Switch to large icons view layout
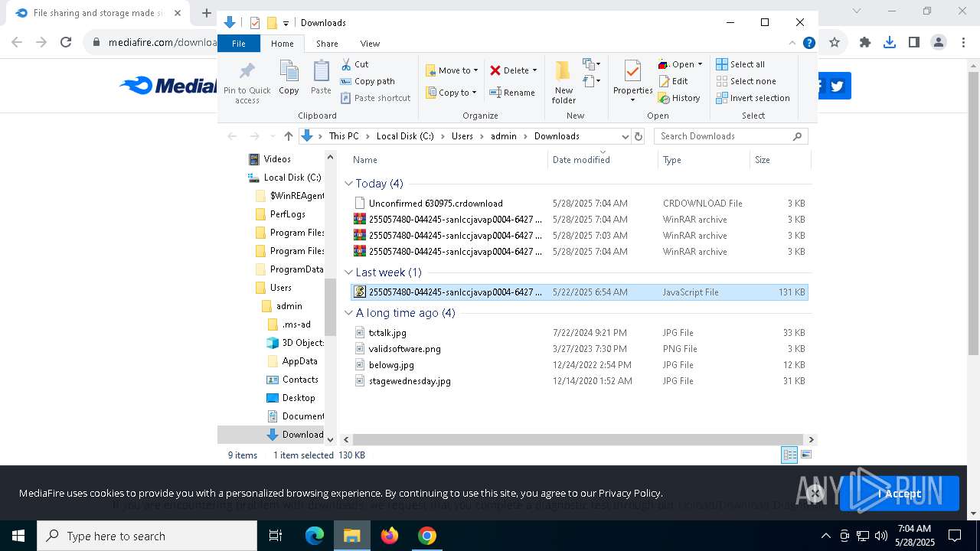980x551 pixels. click(805, 455)
